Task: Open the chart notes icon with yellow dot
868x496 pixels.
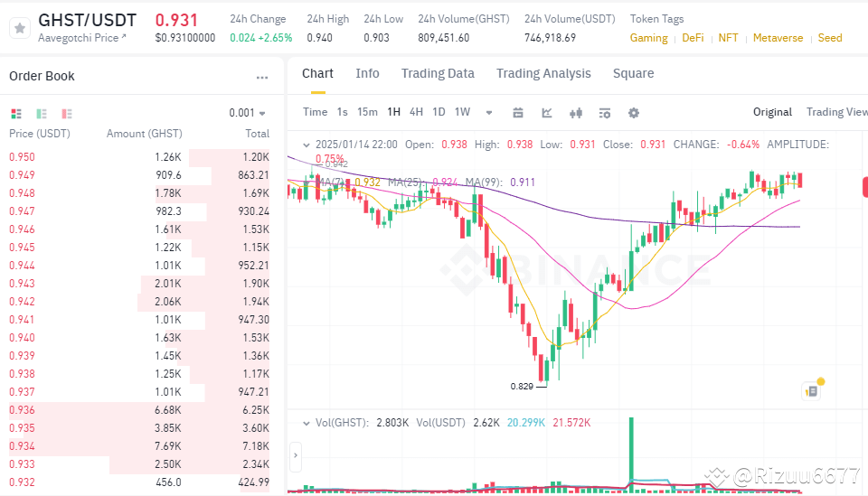Action: (812, 391)
